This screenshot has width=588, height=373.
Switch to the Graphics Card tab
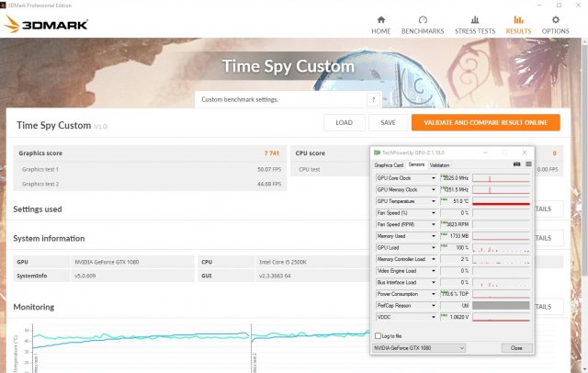click(x=389, y=164)
